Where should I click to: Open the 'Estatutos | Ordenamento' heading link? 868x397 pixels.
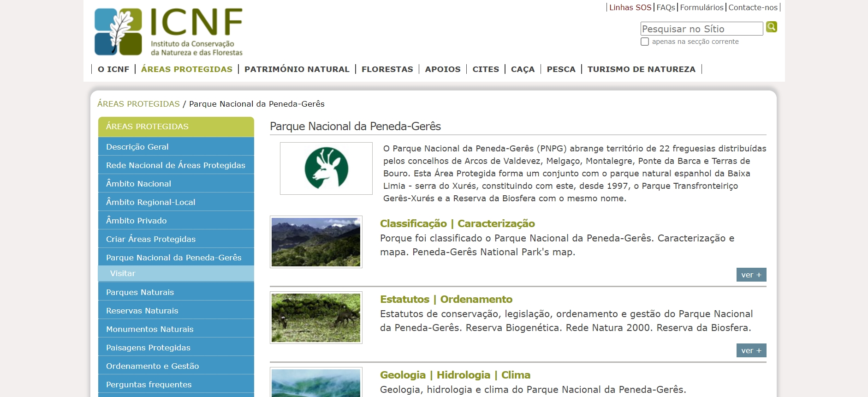(x=446, y=299)
